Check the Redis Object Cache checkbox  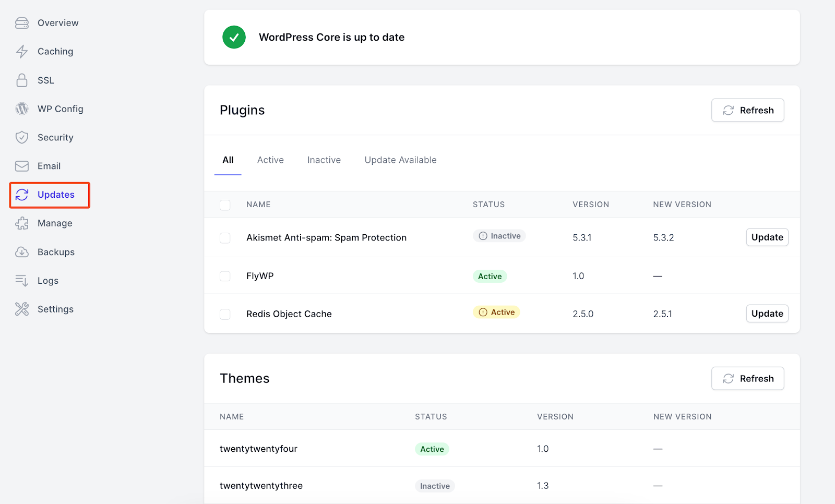click(225, 314)
